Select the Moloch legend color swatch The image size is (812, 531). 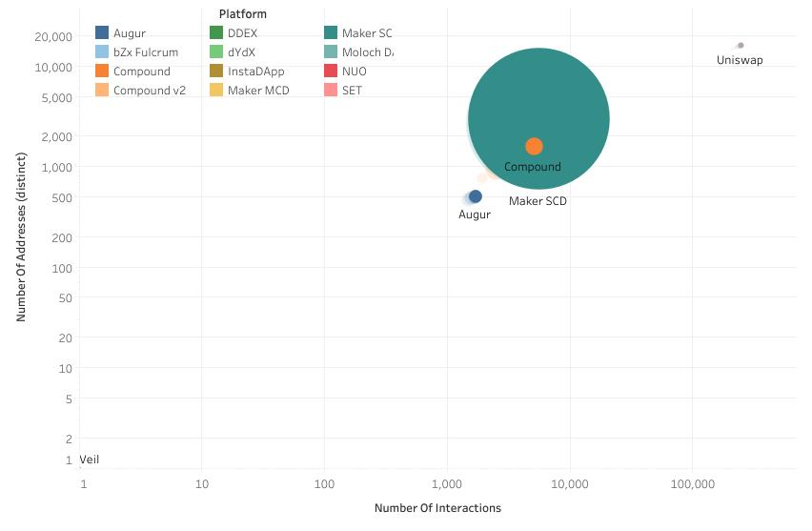coord(331,52)
